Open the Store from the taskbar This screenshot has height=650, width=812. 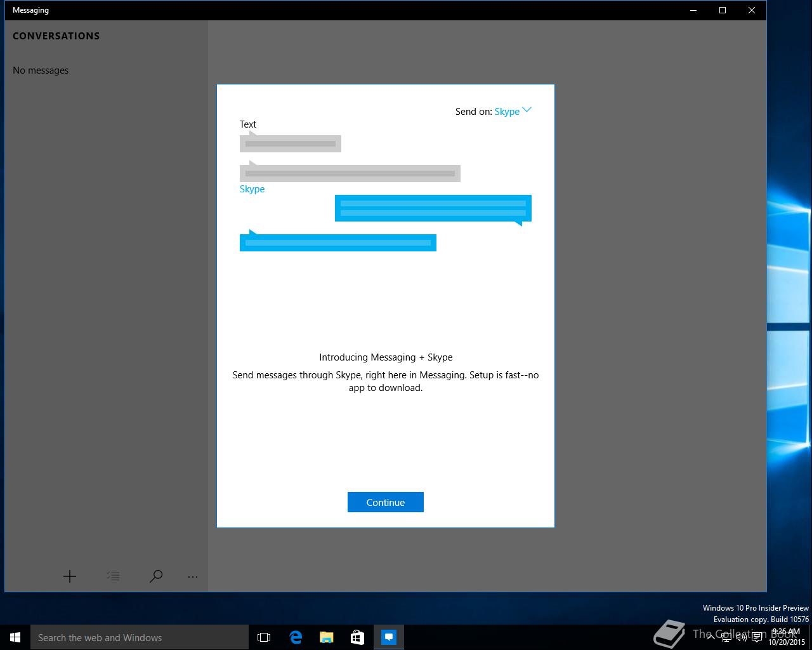(357, 637)
